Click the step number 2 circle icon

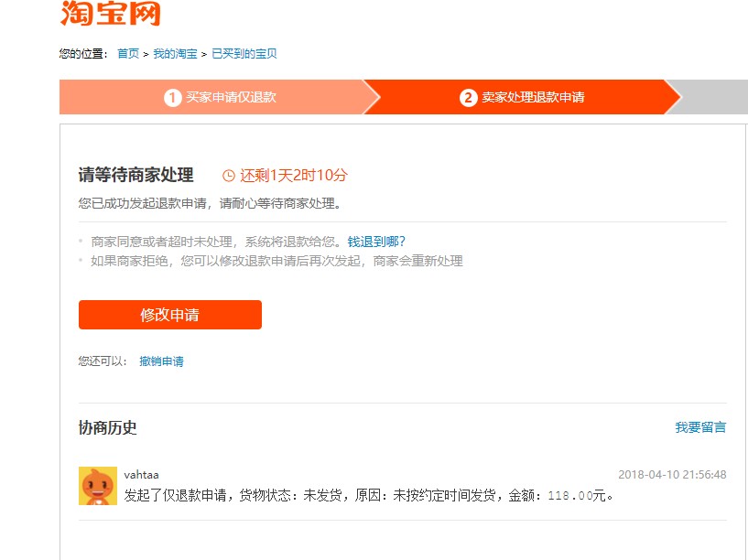coord(468,98)
